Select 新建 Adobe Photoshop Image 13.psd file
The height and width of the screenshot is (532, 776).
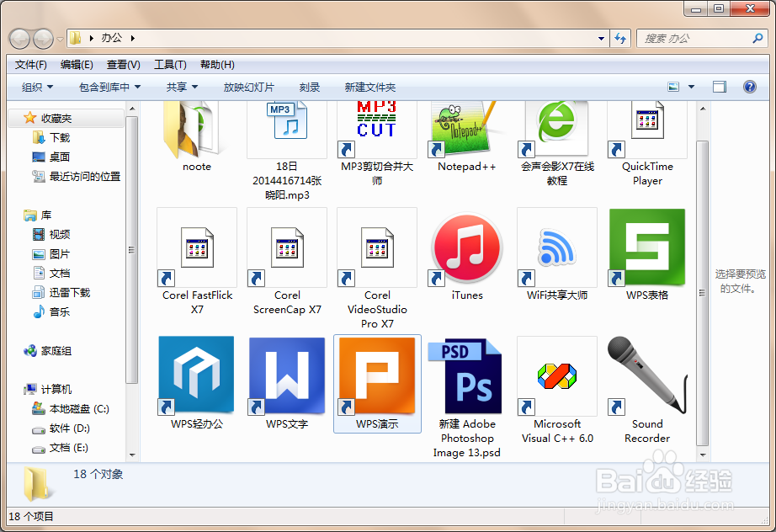coord(465,375)
